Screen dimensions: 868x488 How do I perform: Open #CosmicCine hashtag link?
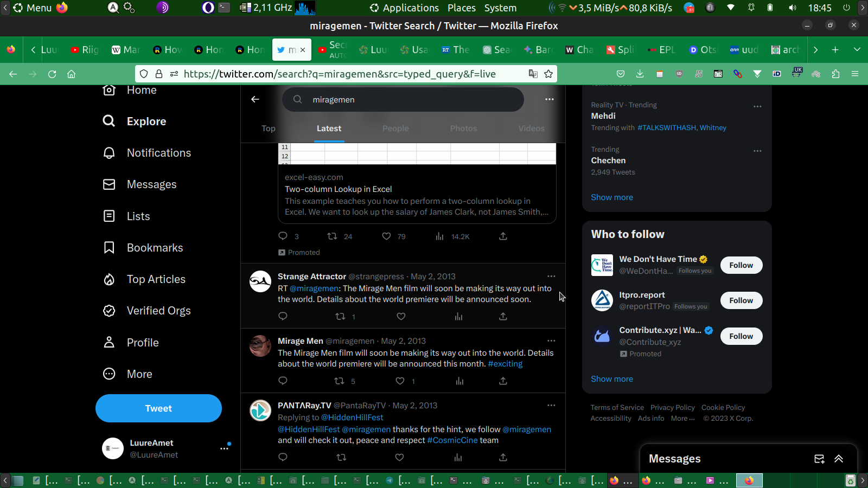(x=452, y=440)
